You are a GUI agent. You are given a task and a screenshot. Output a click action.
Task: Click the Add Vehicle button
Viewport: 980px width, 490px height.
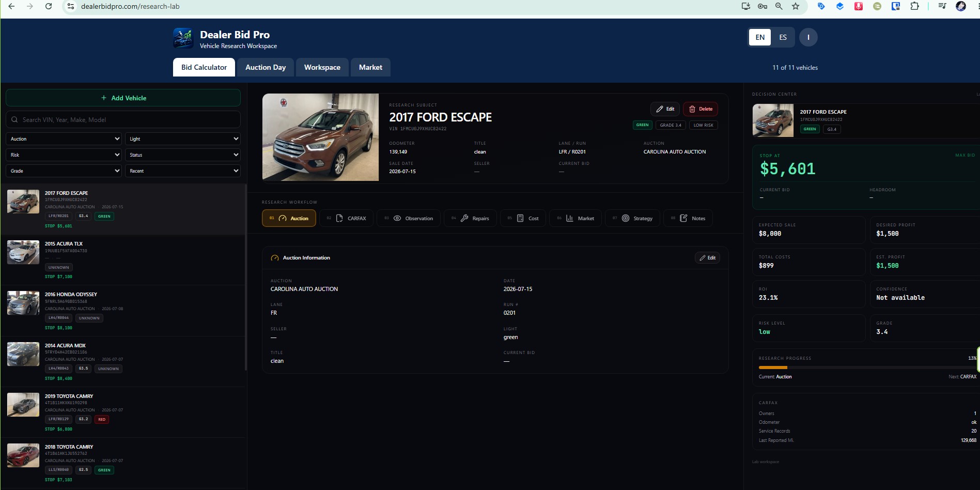coord(123,98)
